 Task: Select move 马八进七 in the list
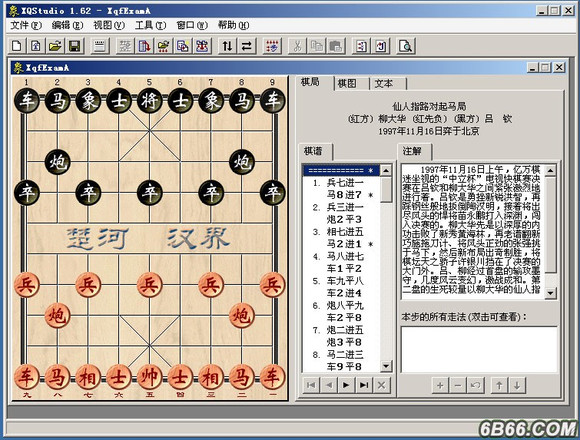click(345, 256)
